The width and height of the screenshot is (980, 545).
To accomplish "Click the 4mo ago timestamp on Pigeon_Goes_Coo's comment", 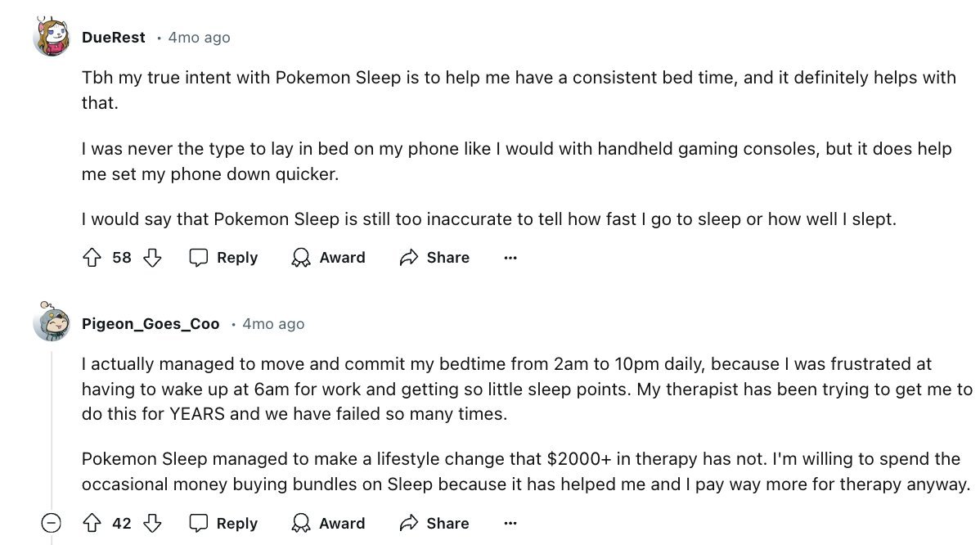I will (x=273, y=324).
